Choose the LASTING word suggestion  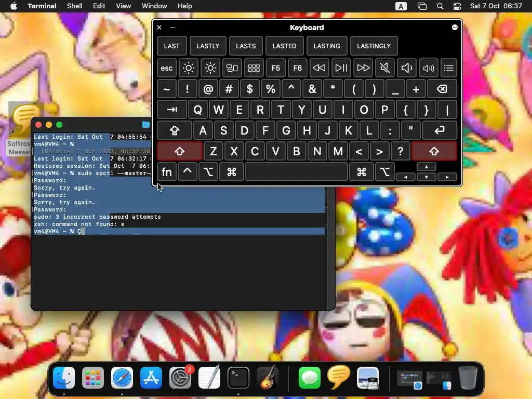(327, 46)
